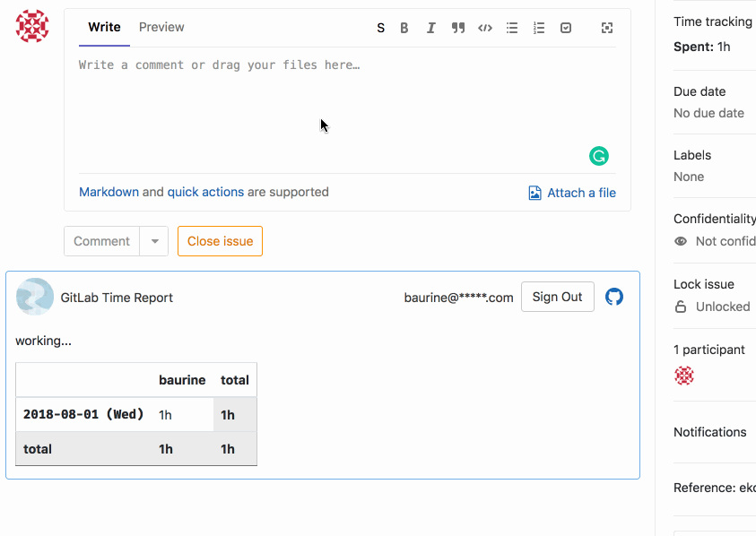Focus the comment text area
This screenshot has width=756, height=536.
pos(347,110)
